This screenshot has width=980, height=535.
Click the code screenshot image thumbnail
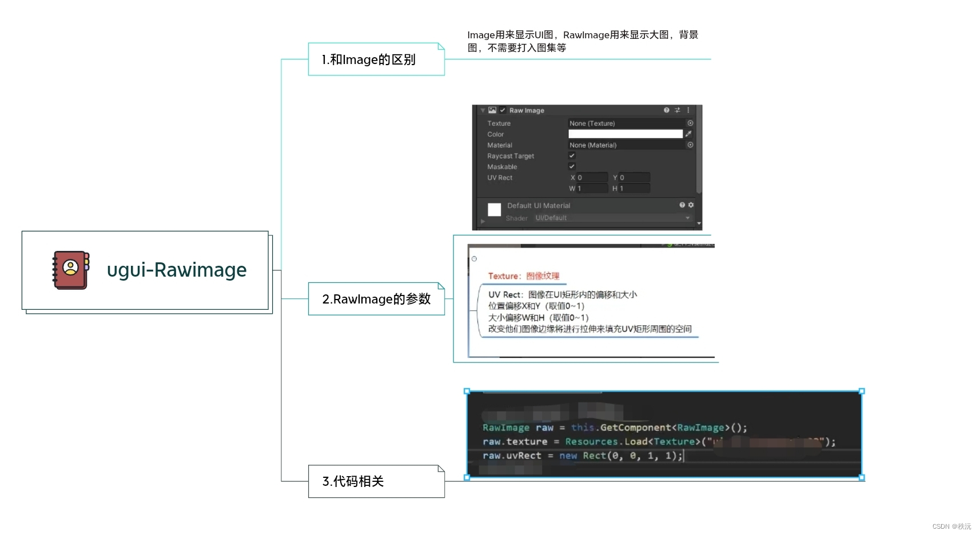[x=664, y=434]
